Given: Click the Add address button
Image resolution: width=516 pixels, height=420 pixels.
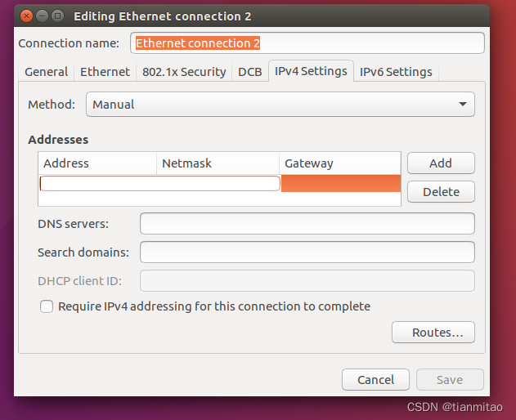Looking at the screenshot, I should point(441,163).
